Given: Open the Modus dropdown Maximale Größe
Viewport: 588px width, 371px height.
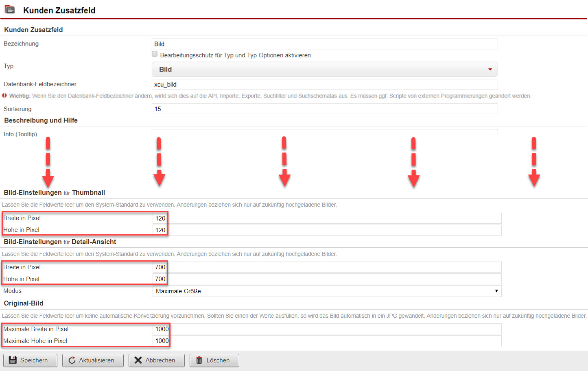Looking at the screenshot, I should [x=327, y=291].
